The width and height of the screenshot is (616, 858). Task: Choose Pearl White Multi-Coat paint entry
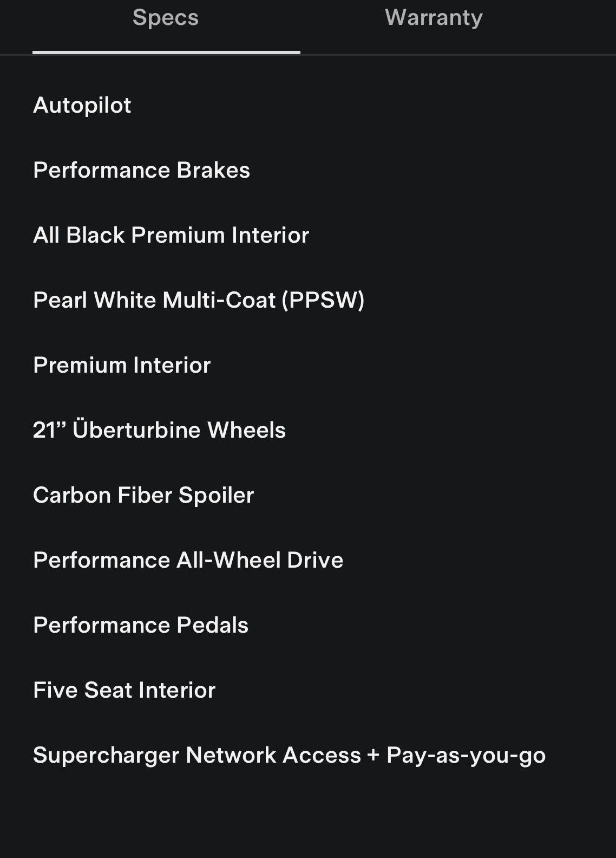(198, 300)
